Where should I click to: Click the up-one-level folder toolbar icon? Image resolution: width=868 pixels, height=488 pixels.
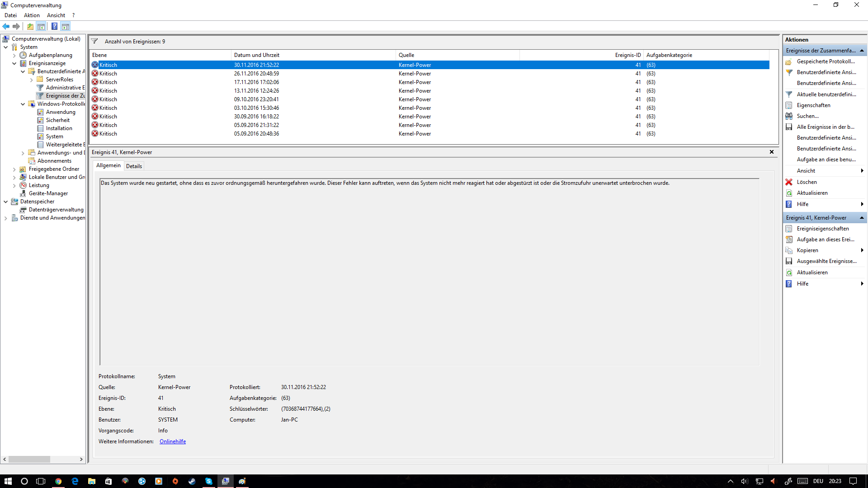click(30, 26)
